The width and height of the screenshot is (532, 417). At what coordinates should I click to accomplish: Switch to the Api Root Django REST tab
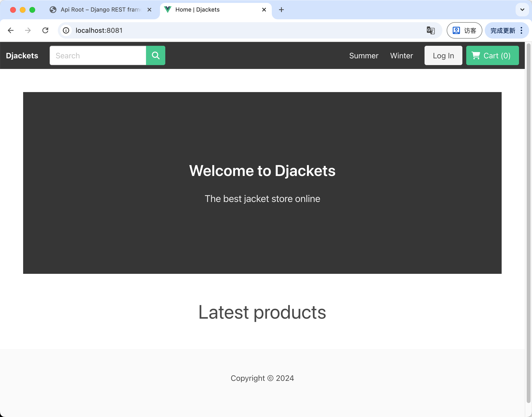(x=98, y=10)
